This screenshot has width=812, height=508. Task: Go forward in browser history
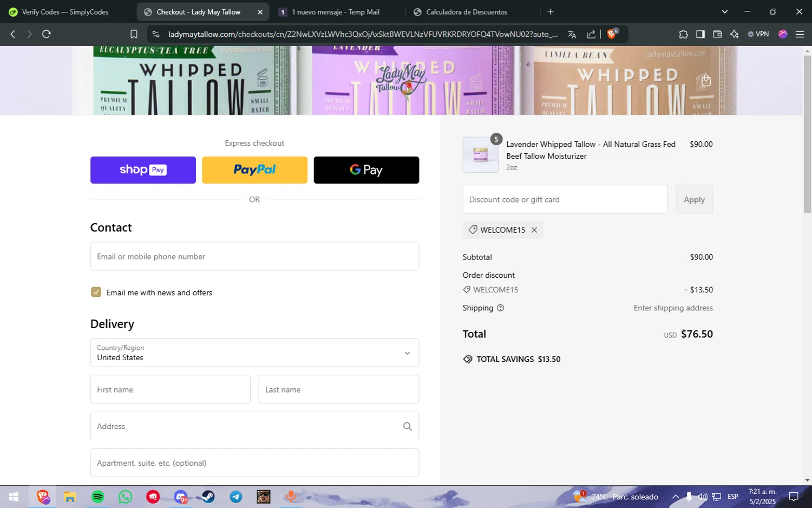tap(29, 34)
